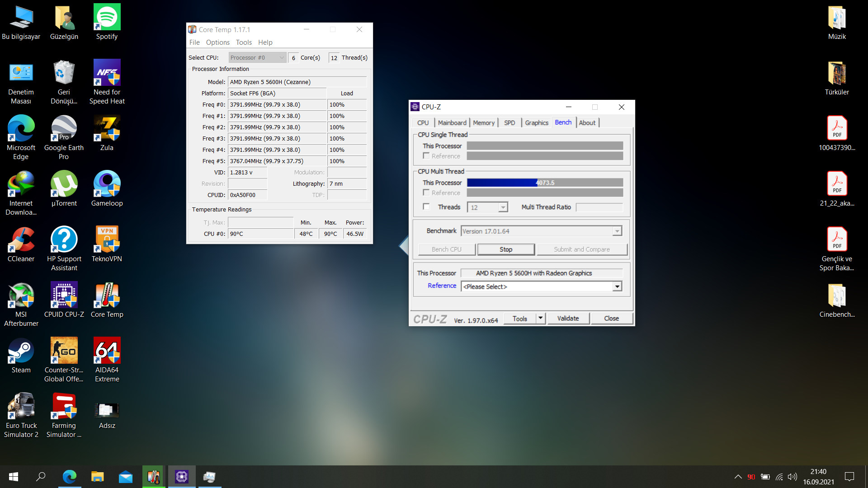Viewport: 868px width, 488px height.
Task: Click the Validate button
Action: tap(568, 318)
